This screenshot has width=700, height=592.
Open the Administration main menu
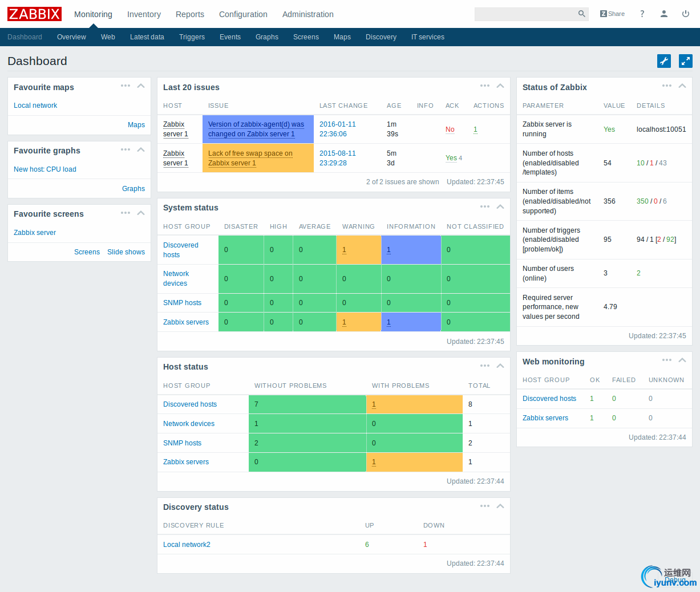click(x=308, y=14)
